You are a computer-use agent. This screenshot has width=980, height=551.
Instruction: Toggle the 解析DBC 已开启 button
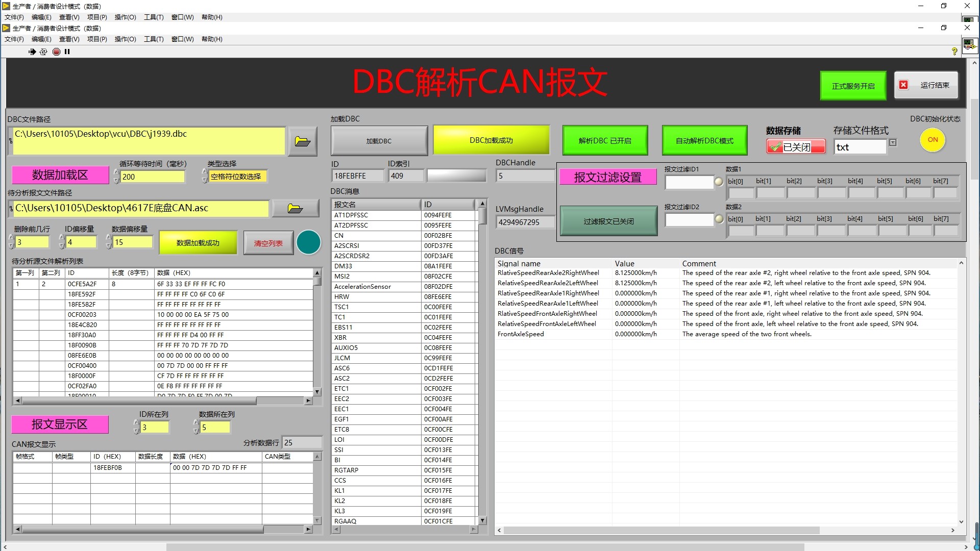point(605,141)
